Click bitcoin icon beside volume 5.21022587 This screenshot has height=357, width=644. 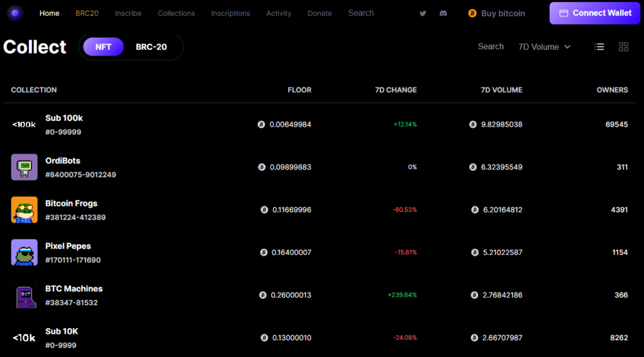click(x=475, y=252)
